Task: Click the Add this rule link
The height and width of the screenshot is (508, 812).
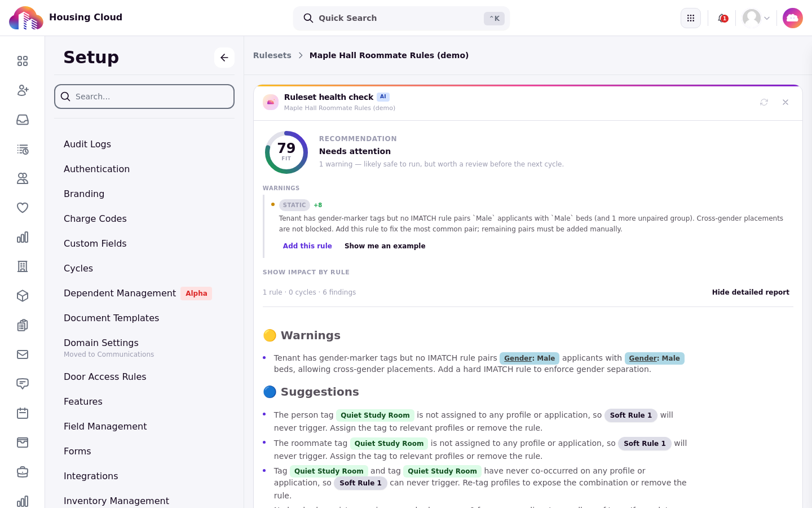Action: tap(307, 246)
